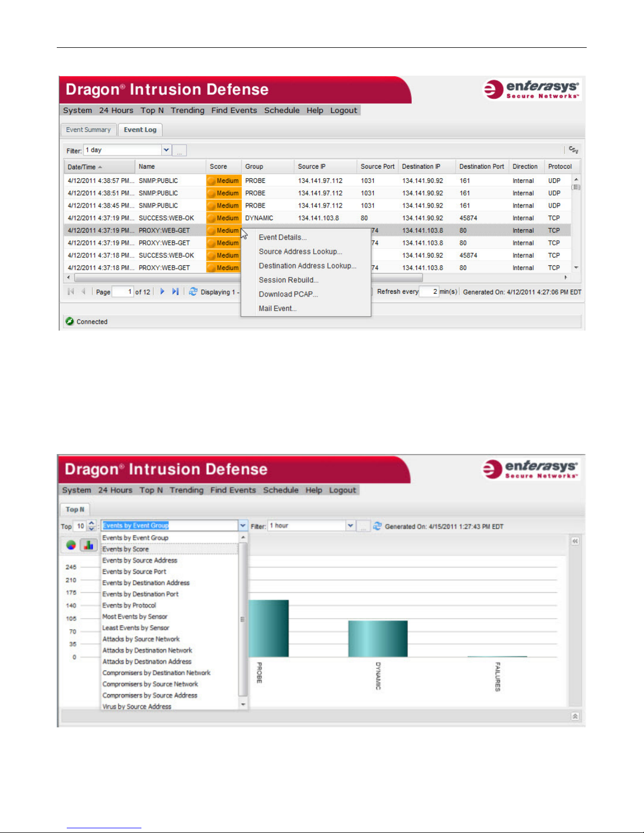Viewport: 644px width, 833px height.
Task: Sort Event Log by Score column
Action: (x=223, y=167)
